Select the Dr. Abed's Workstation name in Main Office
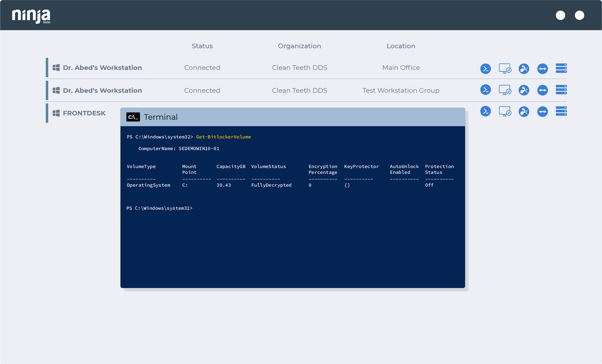Viewport: 602px width, 364px height. (x=102, y=67)
